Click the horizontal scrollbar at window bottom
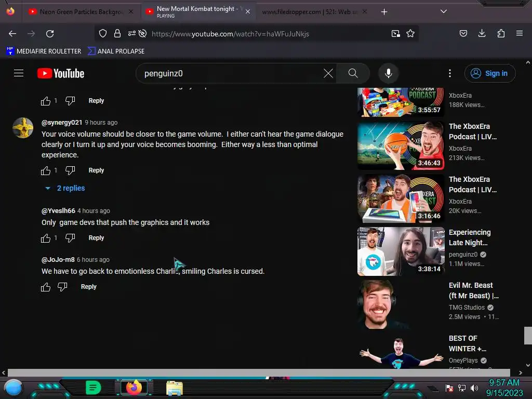 (259, 373)
